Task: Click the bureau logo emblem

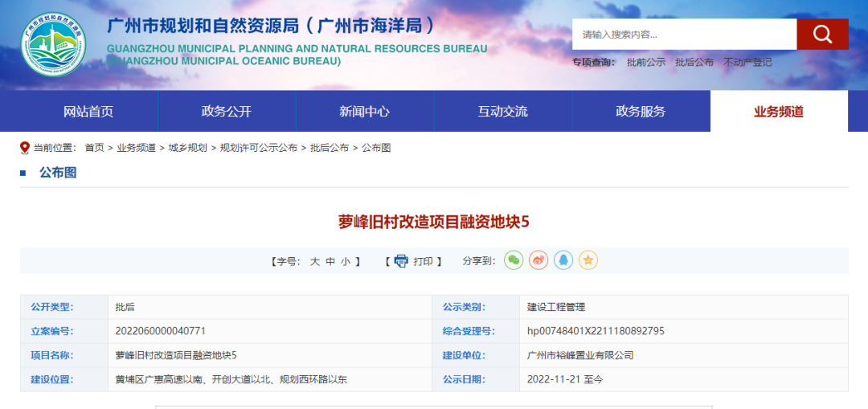Action: pyautogui.click(x=54, y=43)
